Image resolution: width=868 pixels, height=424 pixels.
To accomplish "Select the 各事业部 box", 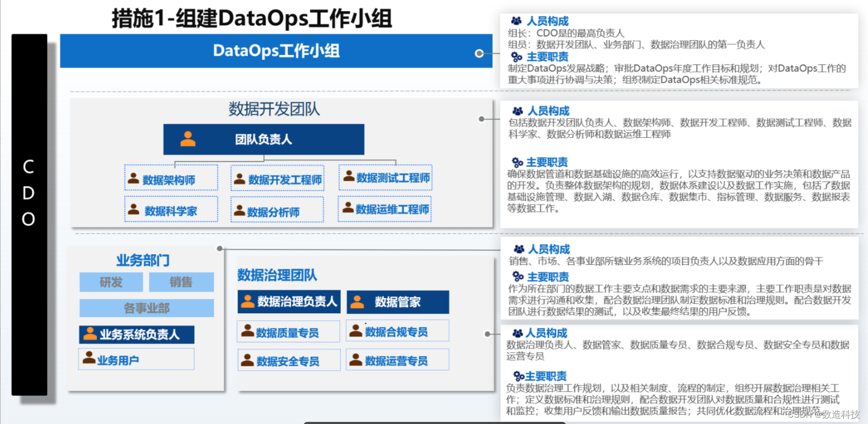I will (147, 308).
